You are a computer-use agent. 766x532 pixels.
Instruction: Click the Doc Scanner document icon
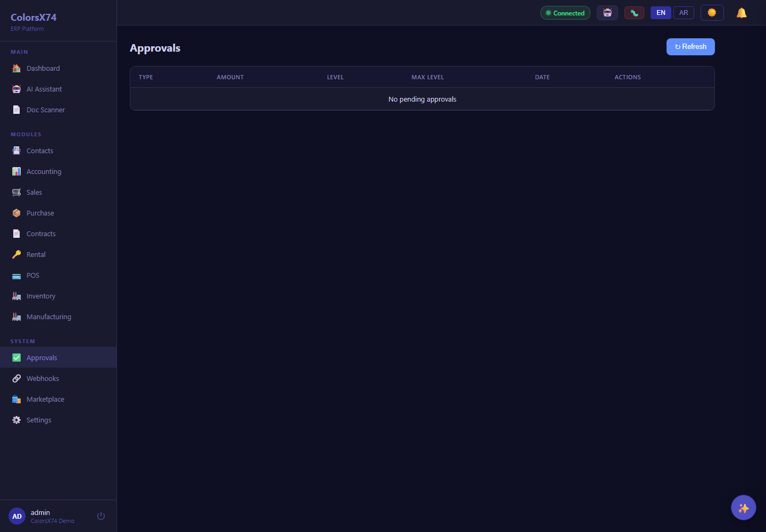(x=16, y=110)
